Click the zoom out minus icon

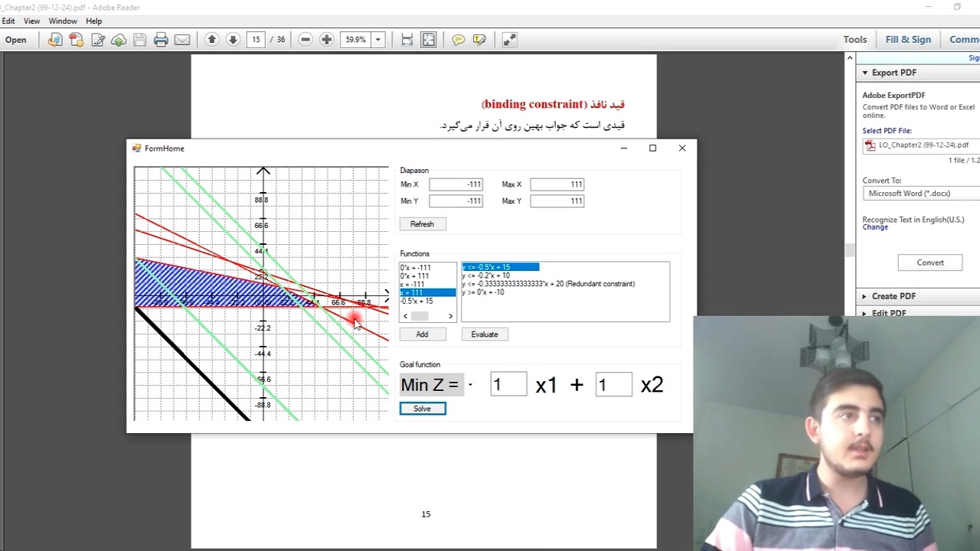click(x=305, y=40)
